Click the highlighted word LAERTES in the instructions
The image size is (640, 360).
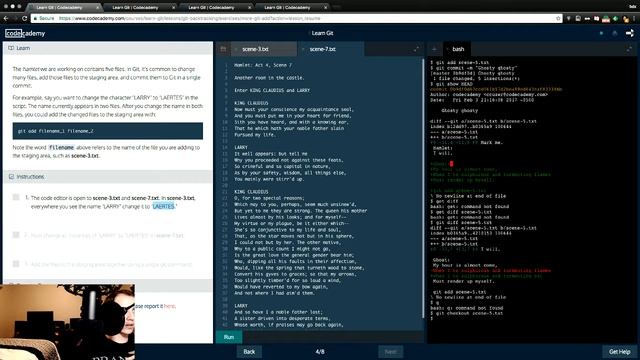click(x=163, y=207)
